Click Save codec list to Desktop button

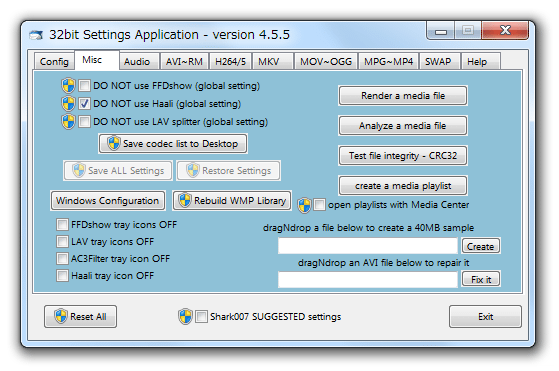(x=173, y=144)
